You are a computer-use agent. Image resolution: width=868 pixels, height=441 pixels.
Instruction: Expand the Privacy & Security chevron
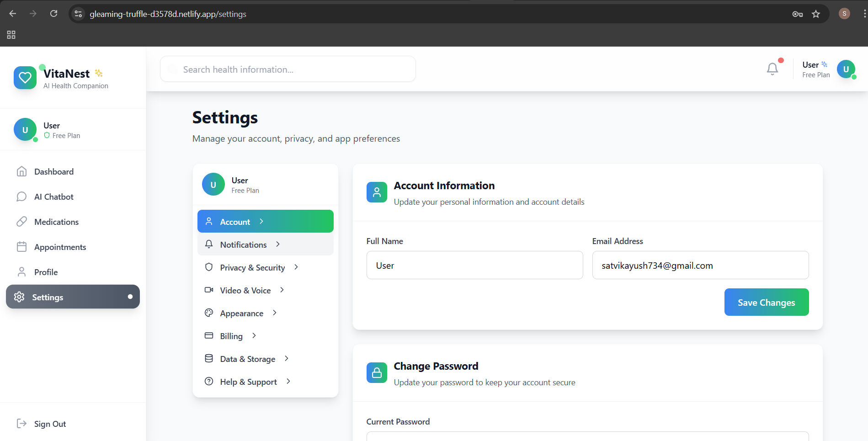[x=296, y=267]
